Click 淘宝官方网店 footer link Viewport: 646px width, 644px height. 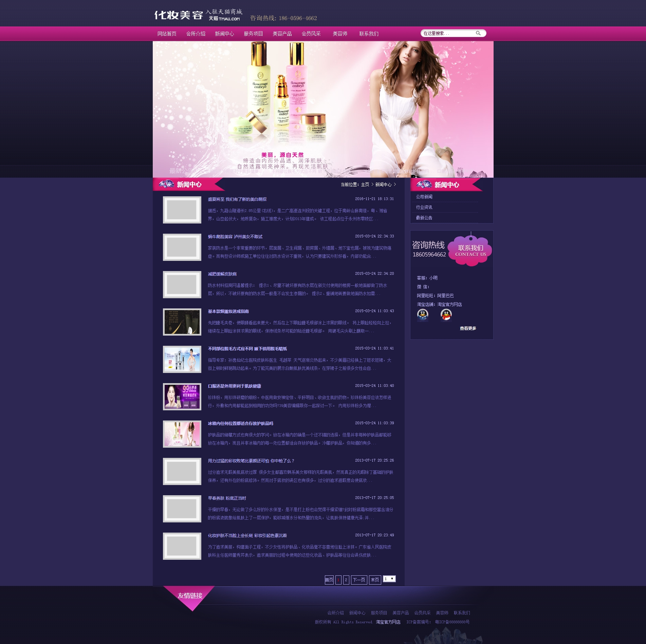pos(388,622)
